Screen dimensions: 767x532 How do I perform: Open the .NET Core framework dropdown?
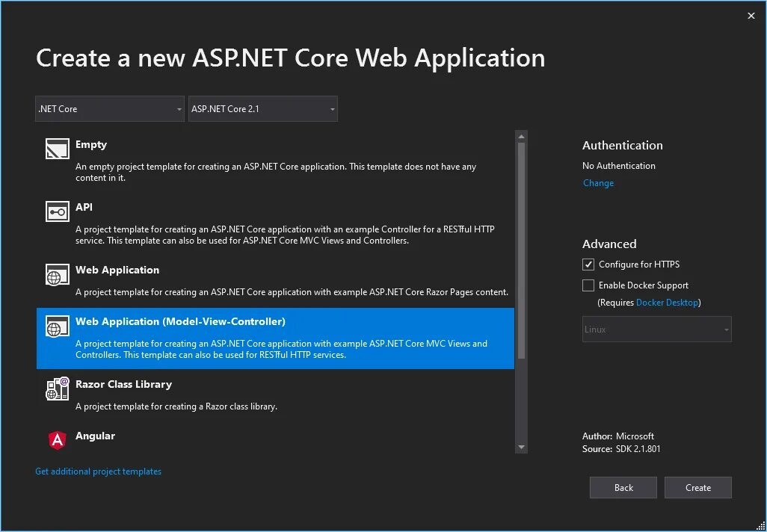coord(110,109)
